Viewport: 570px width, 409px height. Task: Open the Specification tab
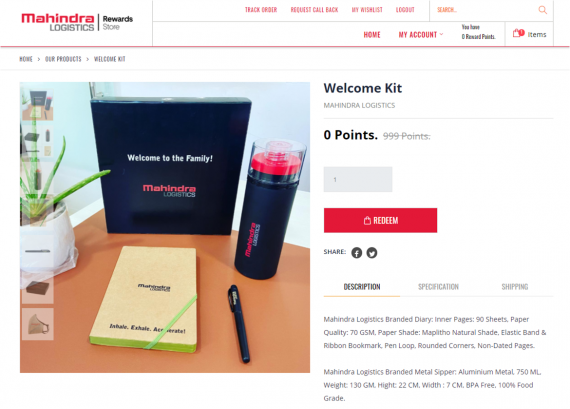(x=438, y=287)
